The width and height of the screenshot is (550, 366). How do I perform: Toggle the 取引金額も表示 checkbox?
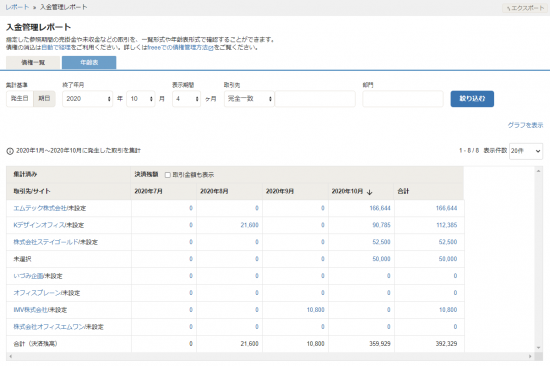(x=168, y=175)
